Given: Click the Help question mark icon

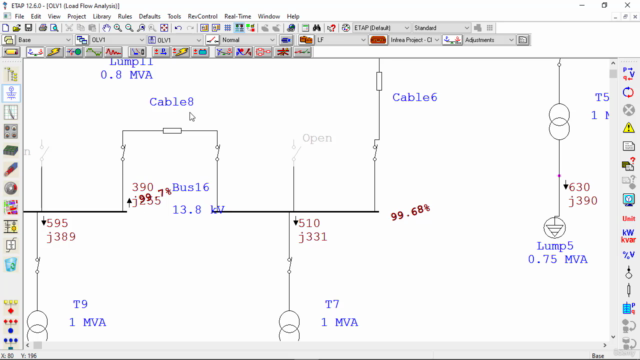Looking at the screenshot, I should (331, 28).
